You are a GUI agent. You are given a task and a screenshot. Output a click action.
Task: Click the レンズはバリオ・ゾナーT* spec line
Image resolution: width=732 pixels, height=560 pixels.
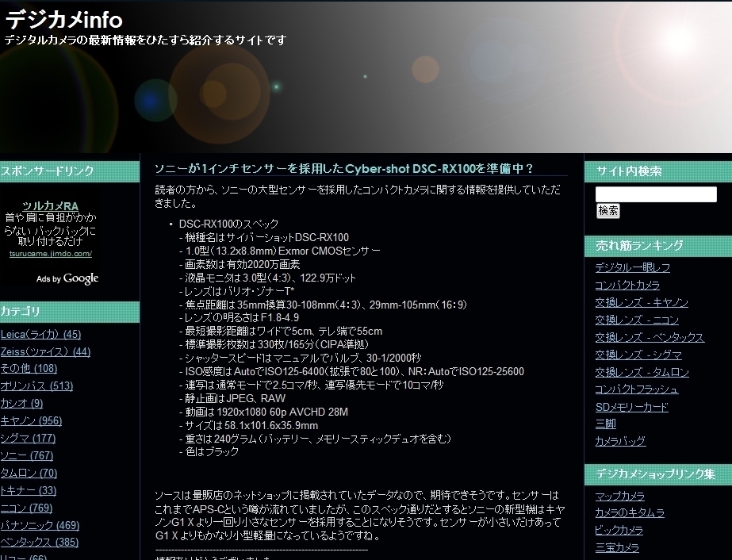click(x=236, y=291)
